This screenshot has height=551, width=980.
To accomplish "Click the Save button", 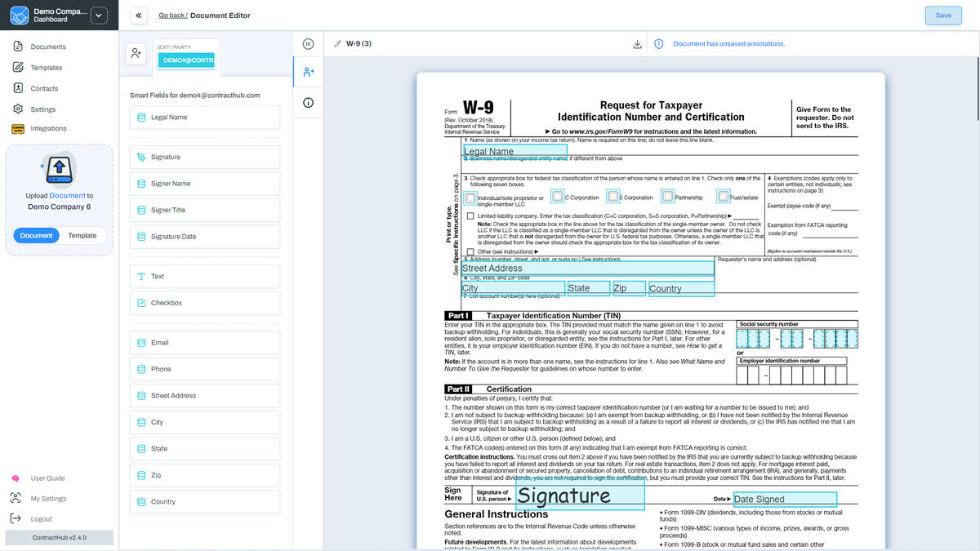I will (x=943, y=16).
